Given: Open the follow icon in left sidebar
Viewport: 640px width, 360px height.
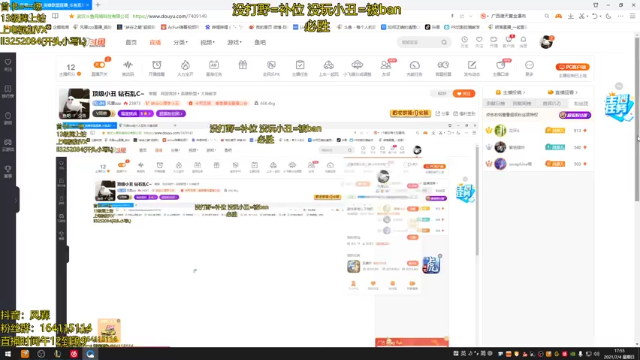Looking at the screenshot, I should tap(8, 64).
